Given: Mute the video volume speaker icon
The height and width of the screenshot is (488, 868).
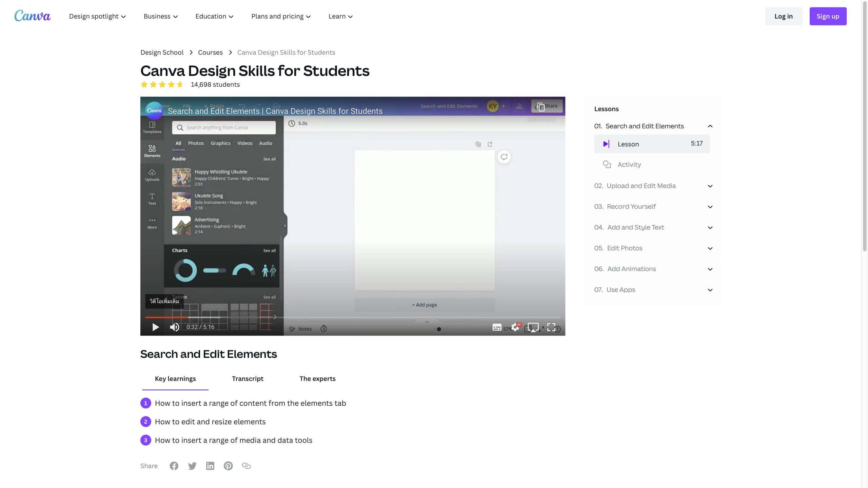Looking at the screenshot, I should pos(174,327).
